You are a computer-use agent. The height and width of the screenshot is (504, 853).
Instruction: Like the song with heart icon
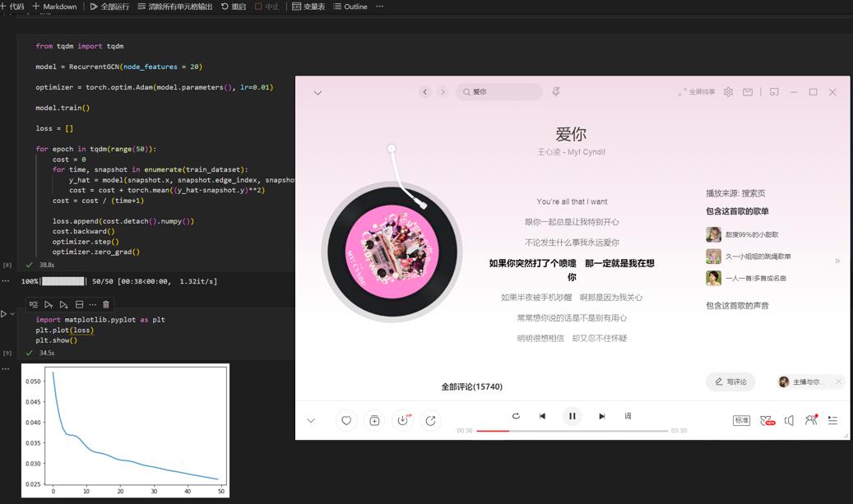click(346, 420)
